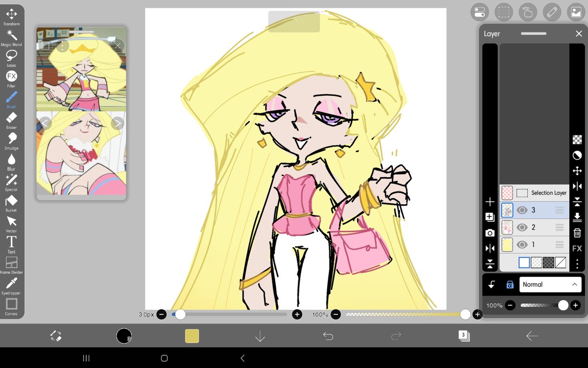588x368 pixels.
Task: Delete layer with trash icon
Action: [577, 233]
